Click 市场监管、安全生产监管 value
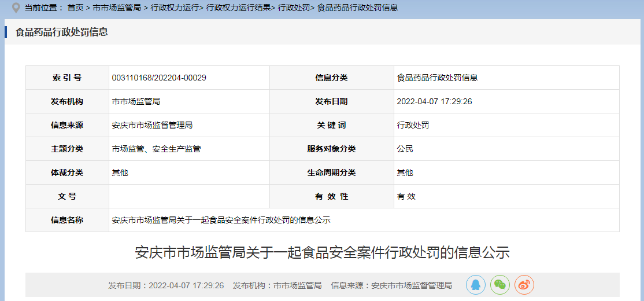 click(x=156, y=149)
